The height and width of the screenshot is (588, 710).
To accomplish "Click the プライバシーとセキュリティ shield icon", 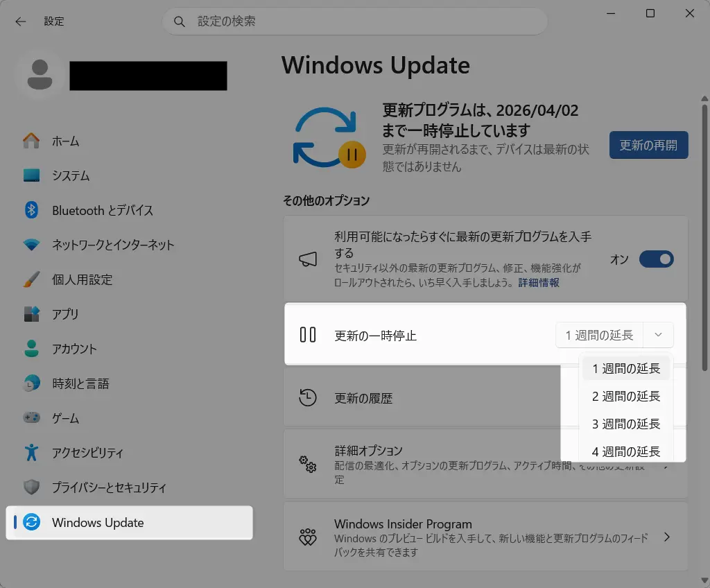I will (31, 487).
